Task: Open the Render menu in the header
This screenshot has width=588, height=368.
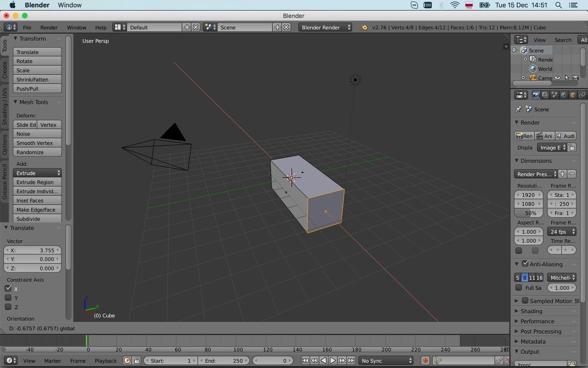Action: 49,27
